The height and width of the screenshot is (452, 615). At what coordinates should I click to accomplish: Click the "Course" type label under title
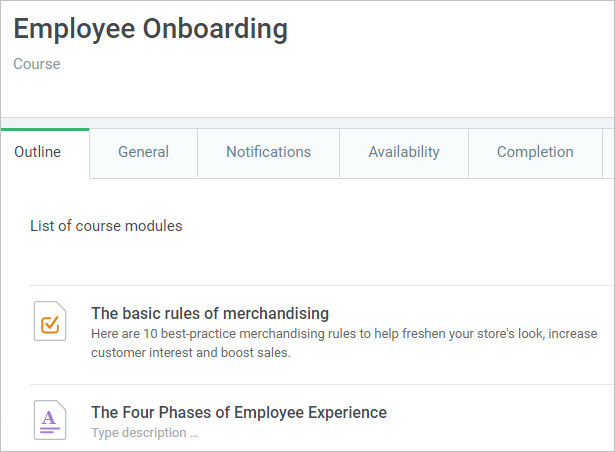pyautogui.click(x=37, y=64)
